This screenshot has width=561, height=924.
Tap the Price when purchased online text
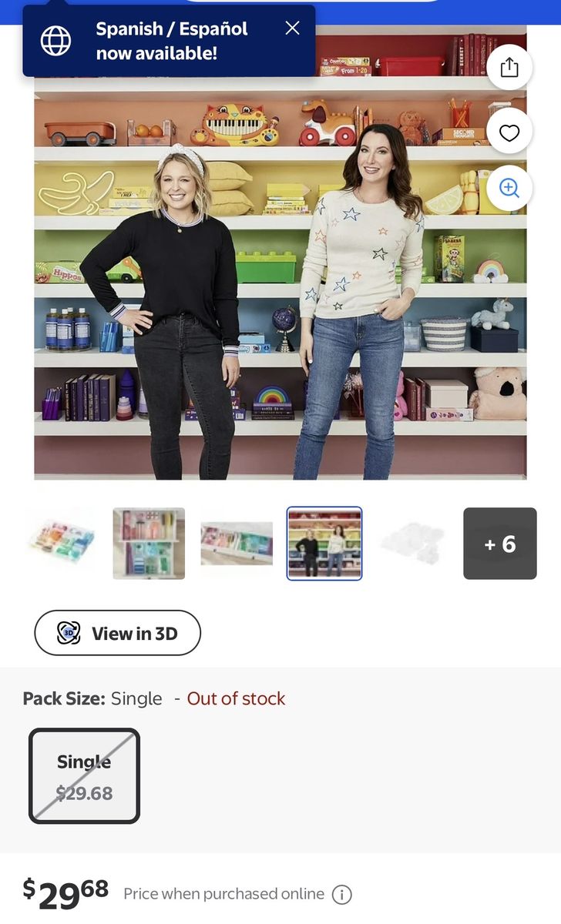coord(223,894)
